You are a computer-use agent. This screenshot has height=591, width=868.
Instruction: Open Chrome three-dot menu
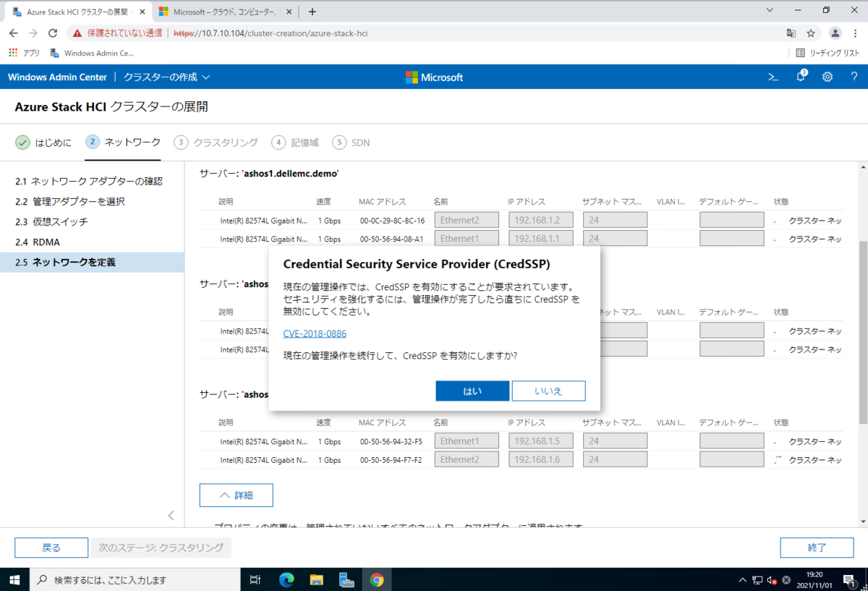coord(856,33)
